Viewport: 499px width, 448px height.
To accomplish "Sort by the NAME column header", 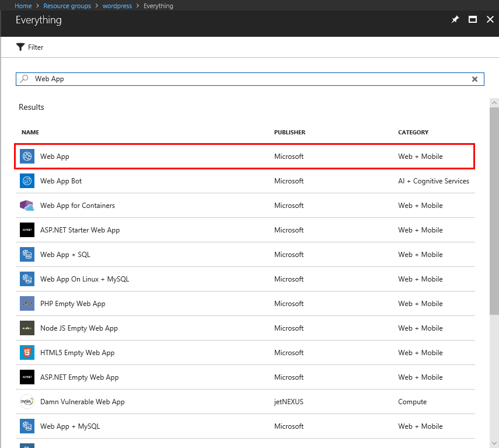I will click(30, 132).
